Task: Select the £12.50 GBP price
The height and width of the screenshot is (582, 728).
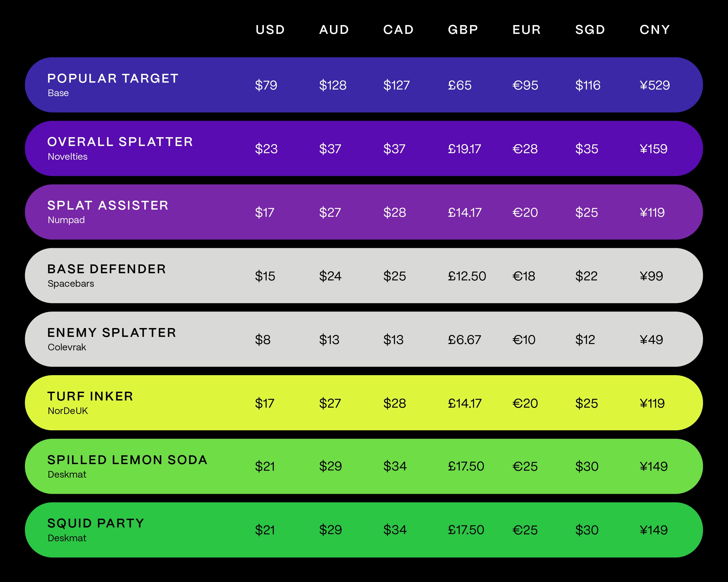Action: point(467,276)
